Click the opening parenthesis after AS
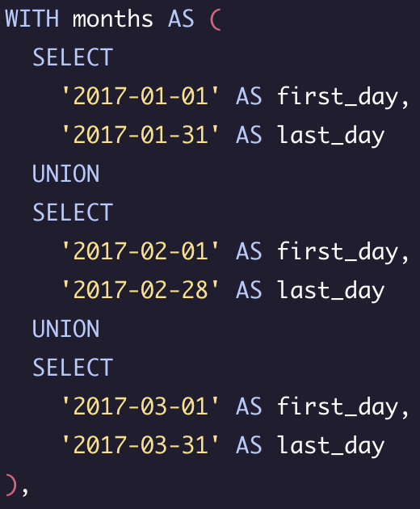The width and height of the screenshot is (420, 509). click(x=216, y=19)
